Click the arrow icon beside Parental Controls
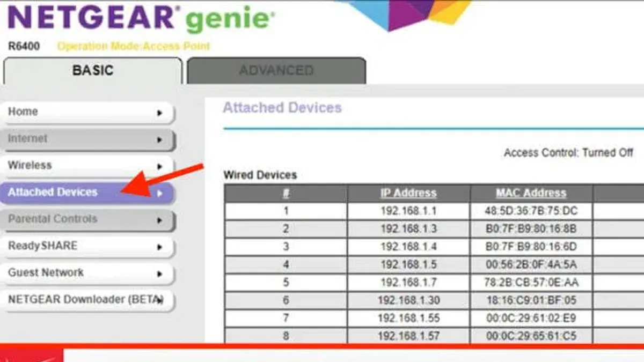The image size is (644, 362). (x=159, y=220)
